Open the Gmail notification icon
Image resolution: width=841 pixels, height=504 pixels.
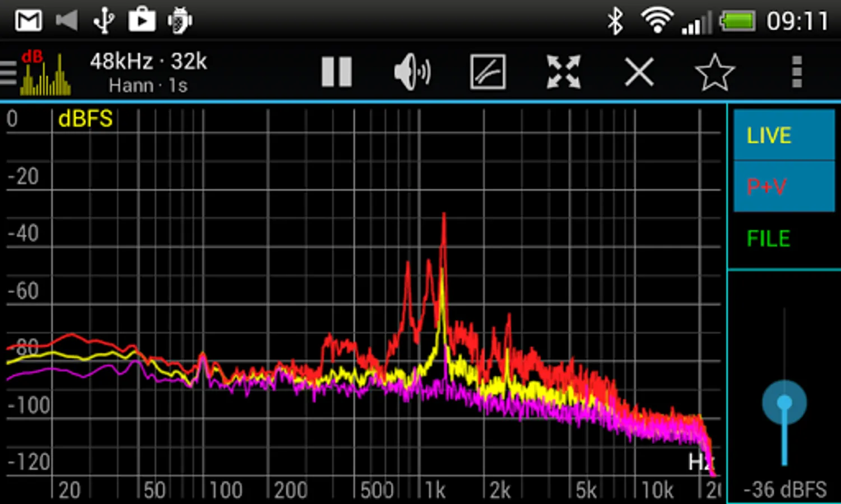click(29, 21)
